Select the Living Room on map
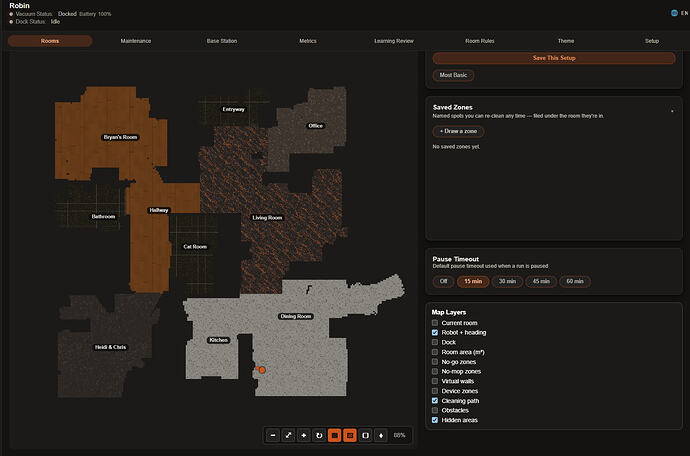This screenshot has height=456, width=690. (x=267, y=218)
